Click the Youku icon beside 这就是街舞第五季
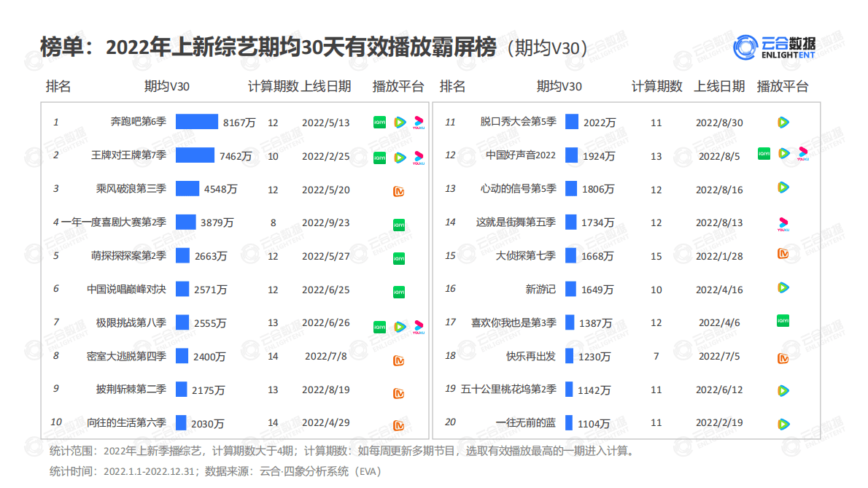Viewport: 868px width, 488px height. [x=784, y=222]
